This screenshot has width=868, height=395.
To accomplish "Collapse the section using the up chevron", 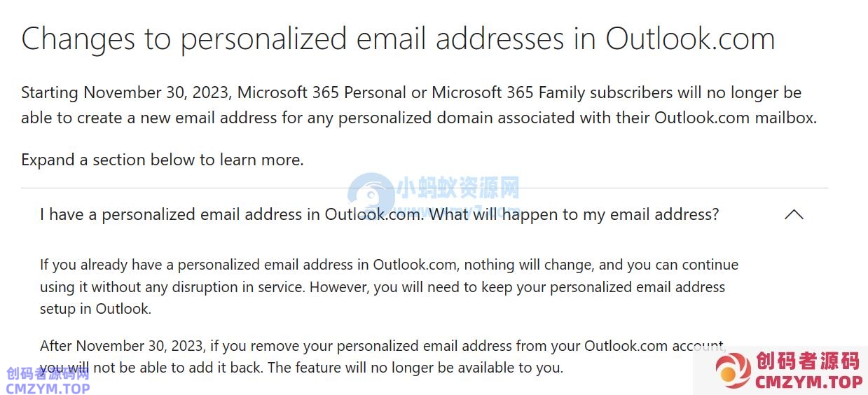I will pyautogui.click(x=794, y=215).
